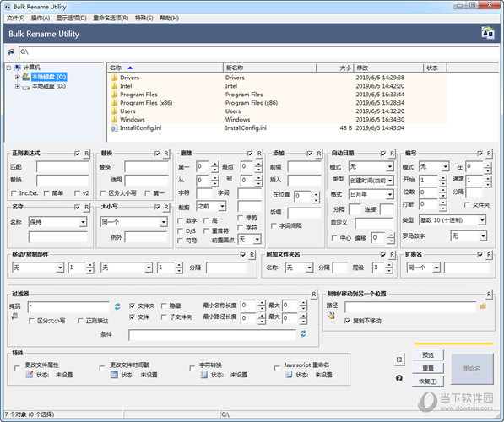This screenshot has width=504, height=422.
Task: Sort by 新名称 column header
Action: (269, 68)
